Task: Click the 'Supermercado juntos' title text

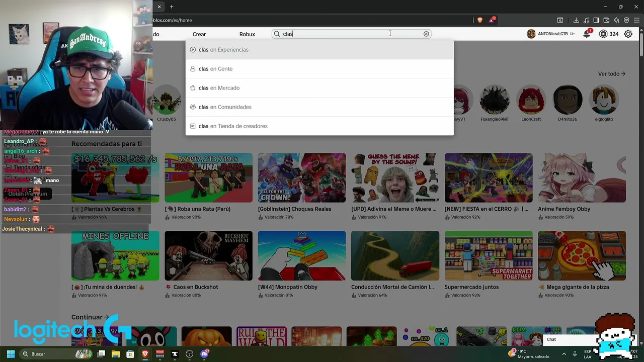Action: tap(471, 287)
